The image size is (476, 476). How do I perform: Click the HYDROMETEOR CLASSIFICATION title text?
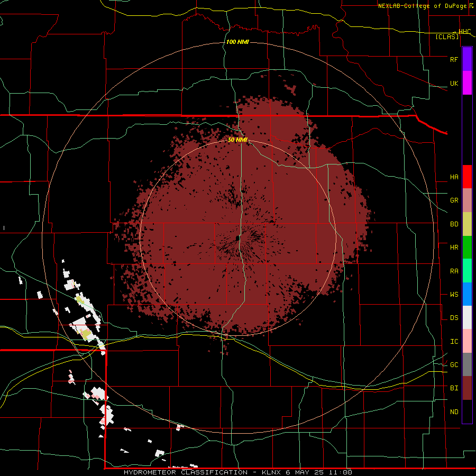coord(185,472)
